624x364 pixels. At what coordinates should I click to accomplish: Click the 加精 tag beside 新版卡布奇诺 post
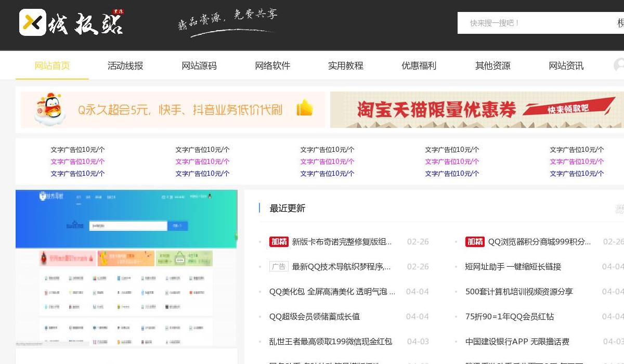279,242
